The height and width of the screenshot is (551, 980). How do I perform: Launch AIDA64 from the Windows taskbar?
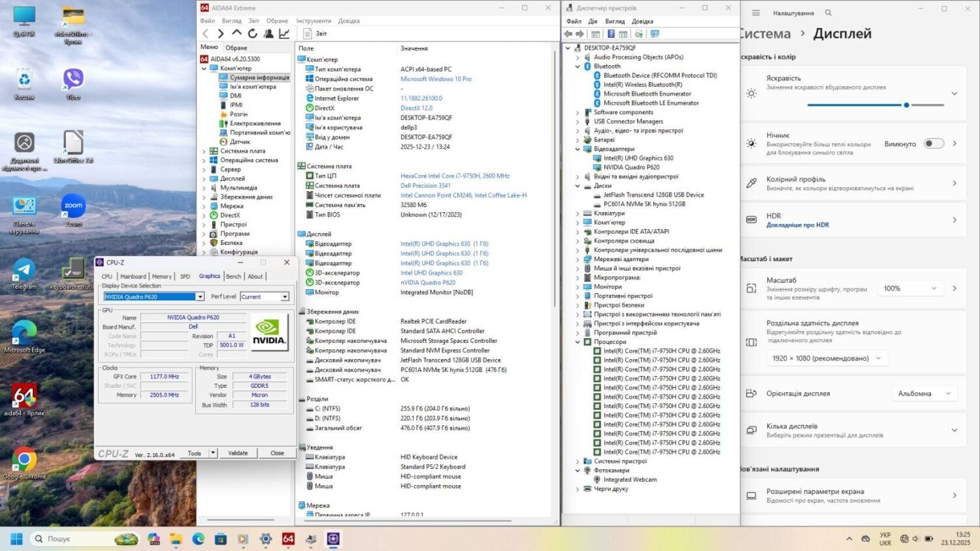pos(288,539)
